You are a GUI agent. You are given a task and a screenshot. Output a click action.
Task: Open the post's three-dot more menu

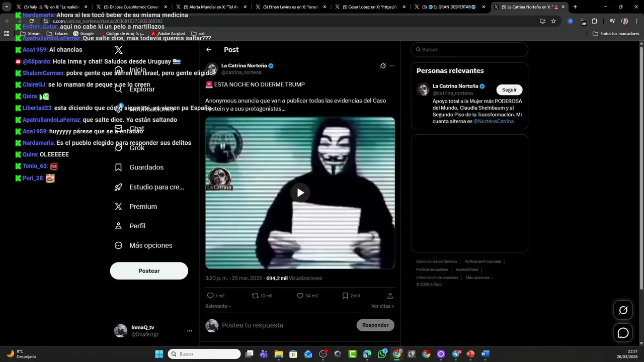(392, 66)
